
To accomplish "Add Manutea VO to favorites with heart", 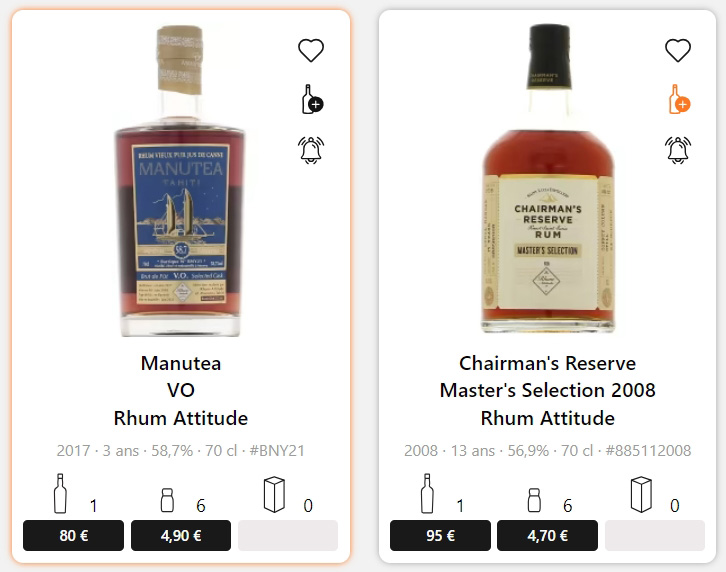I will 311,50.
